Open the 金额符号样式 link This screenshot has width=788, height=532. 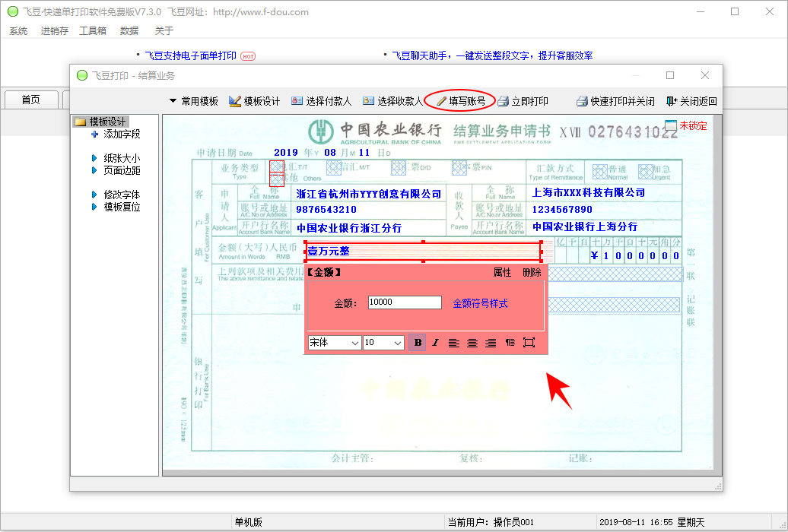click(x=480, y=303)
